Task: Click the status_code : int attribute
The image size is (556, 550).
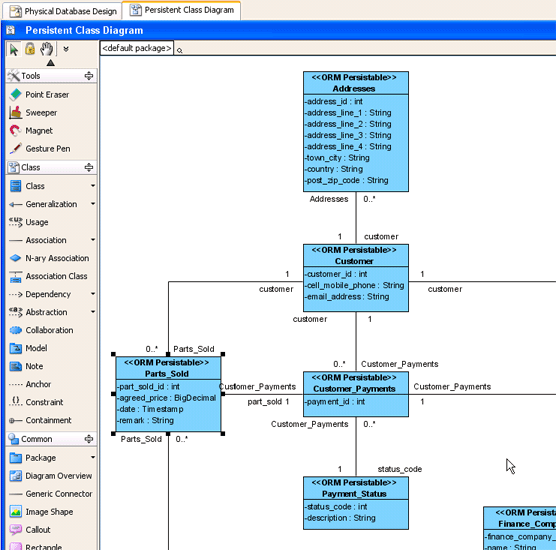Action: click(x=336, y=507)
